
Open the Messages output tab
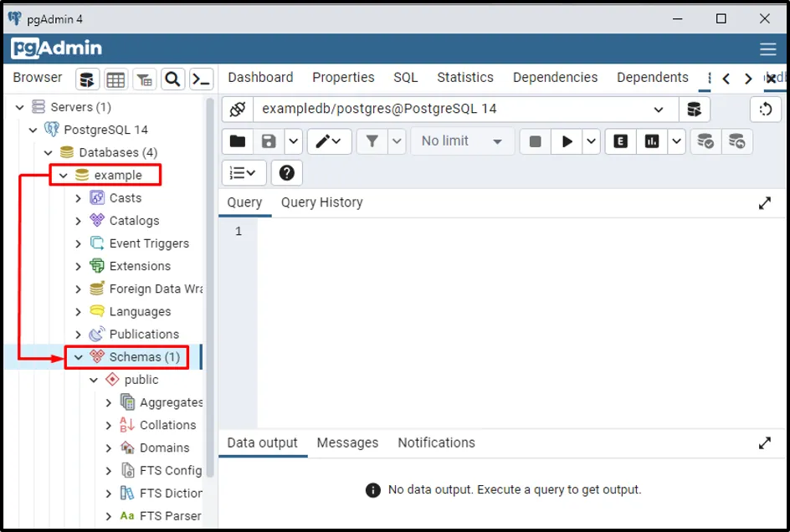click(x=347, y=442)
